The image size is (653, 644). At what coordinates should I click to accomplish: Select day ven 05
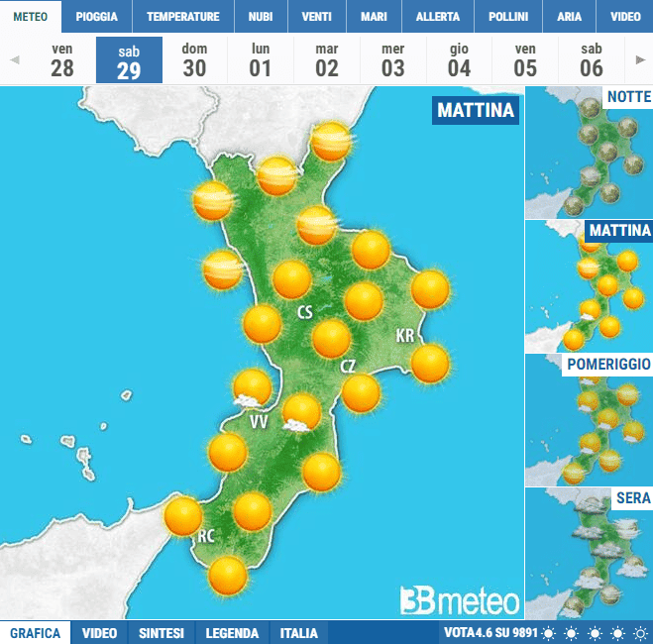(x=525, y=60)
